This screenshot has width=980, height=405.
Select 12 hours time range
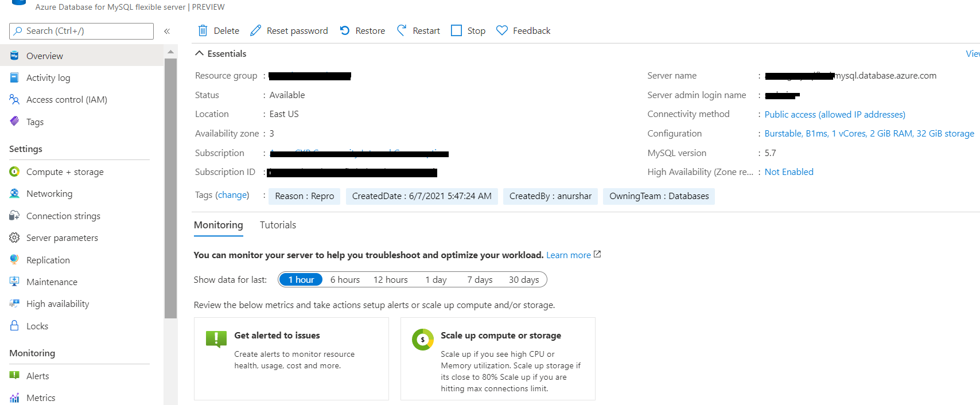point(391,279)
